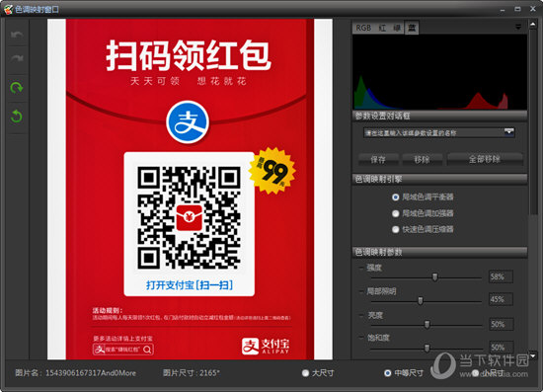Select 局域色调加强器 engine option
Screen dimensions: 543x392
point(424,213)
